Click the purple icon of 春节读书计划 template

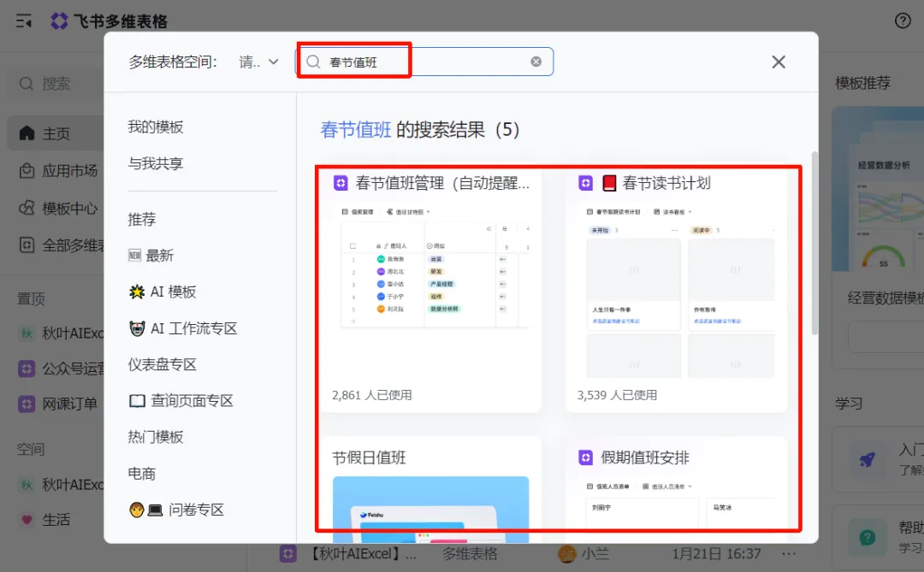(585, 183)
